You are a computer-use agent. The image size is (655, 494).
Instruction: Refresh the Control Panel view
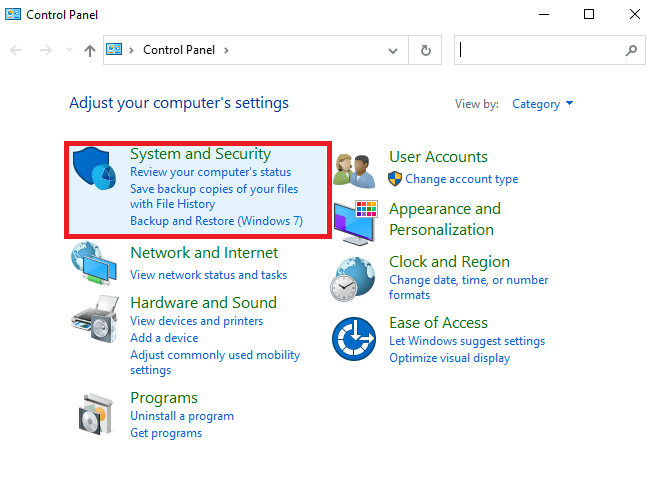pos(425,50)
